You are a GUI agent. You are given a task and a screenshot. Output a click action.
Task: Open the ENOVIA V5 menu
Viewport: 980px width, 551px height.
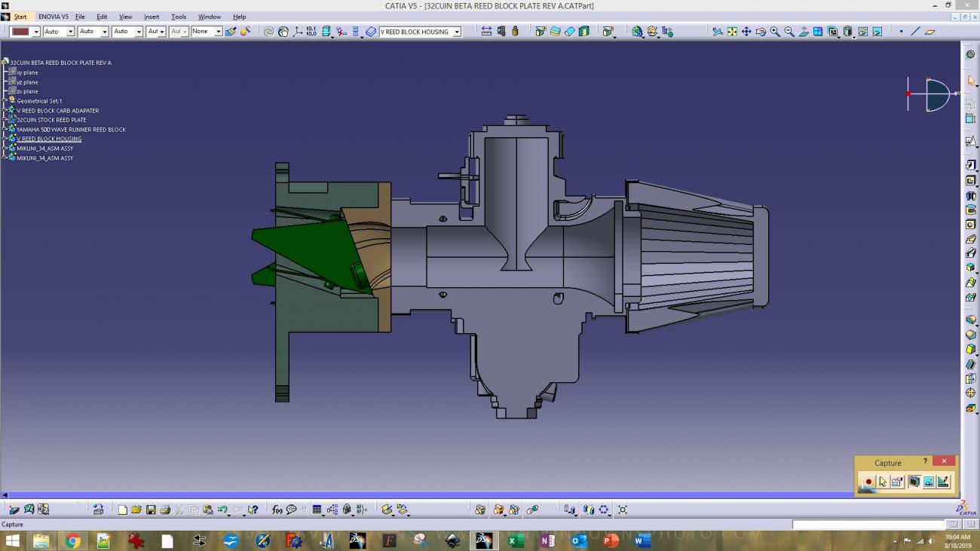coord(54,17)
